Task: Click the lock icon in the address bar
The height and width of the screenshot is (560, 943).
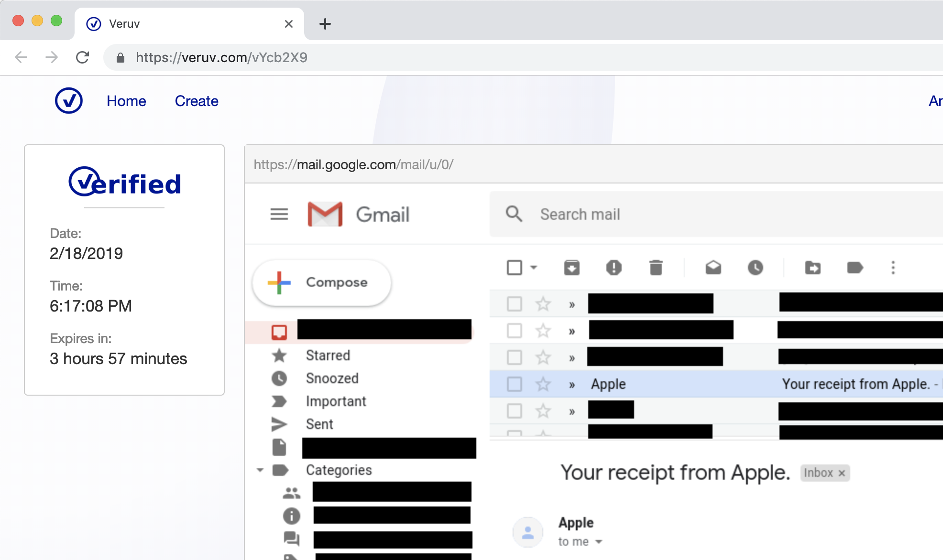Action: [x=121, y=58]
